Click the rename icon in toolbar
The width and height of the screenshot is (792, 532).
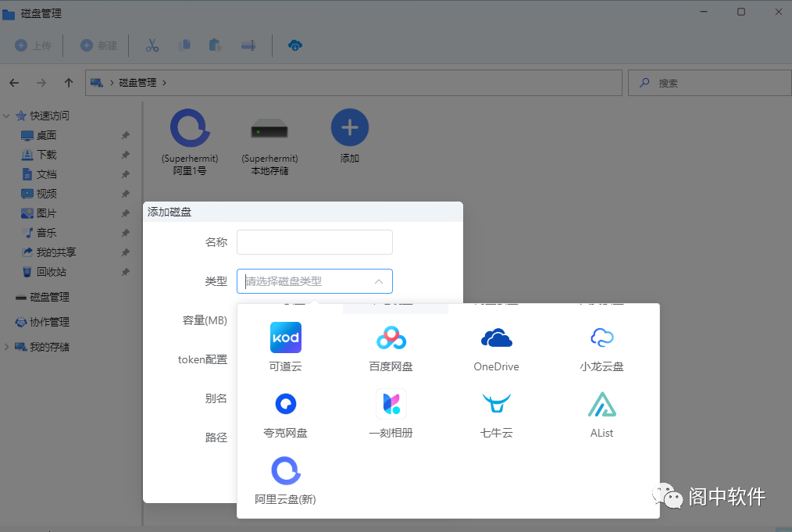[x=248, y=45]
